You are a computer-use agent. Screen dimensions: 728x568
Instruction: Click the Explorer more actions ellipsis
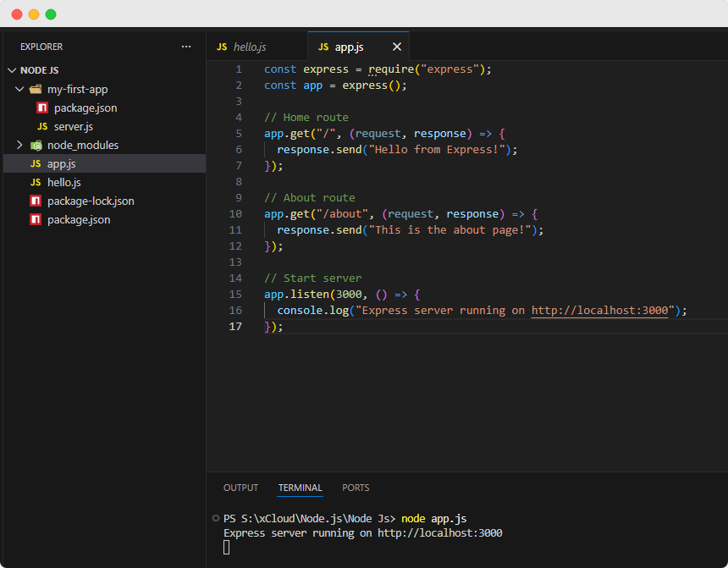pyautogui.click(x=186, y=47)
